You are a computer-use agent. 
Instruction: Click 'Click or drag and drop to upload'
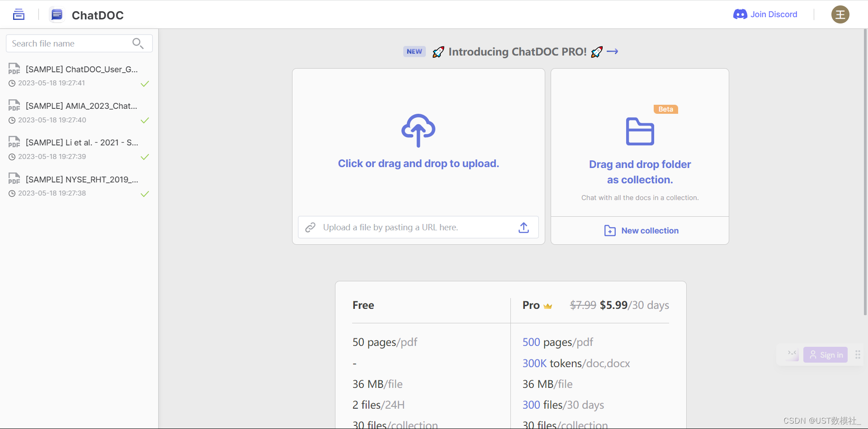(x=418, y=163)
